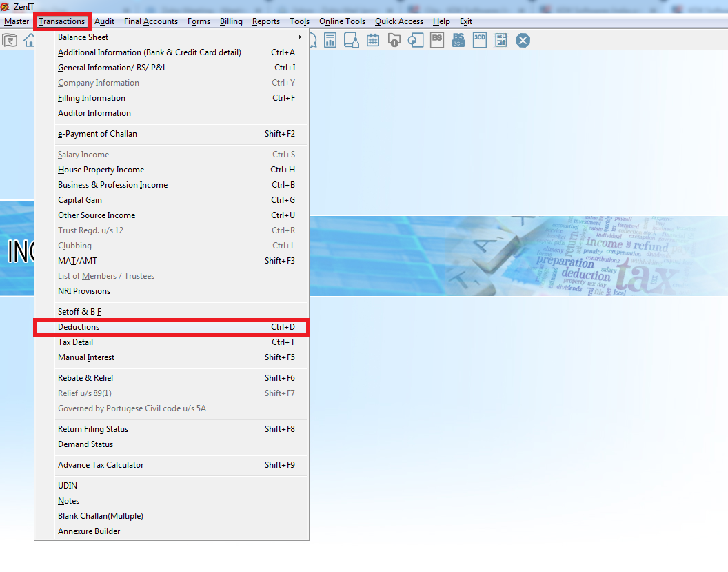
Task: Select UDIN menu entry
Action: tap(172, 486)
